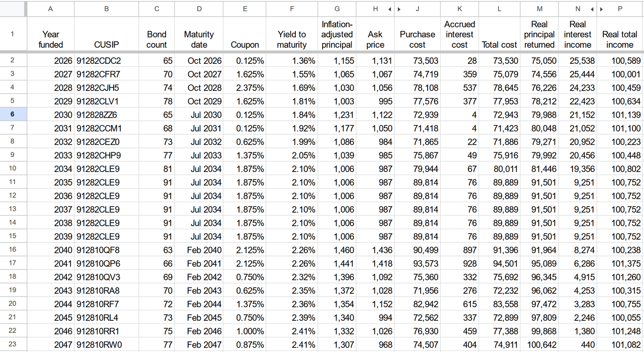
Task: Select real interest income cell 440
Action: 578,345
